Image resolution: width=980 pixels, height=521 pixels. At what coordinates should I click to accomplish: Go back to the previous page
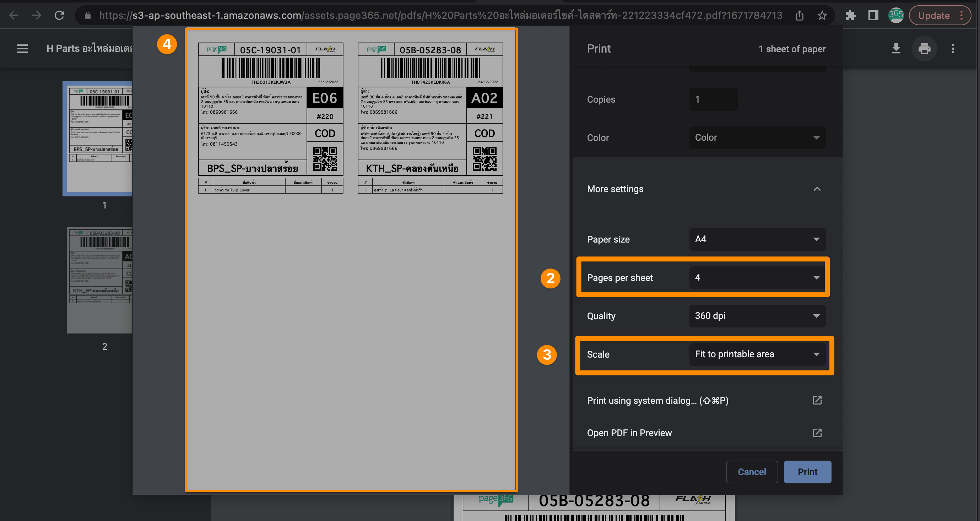tap(14, 16)
